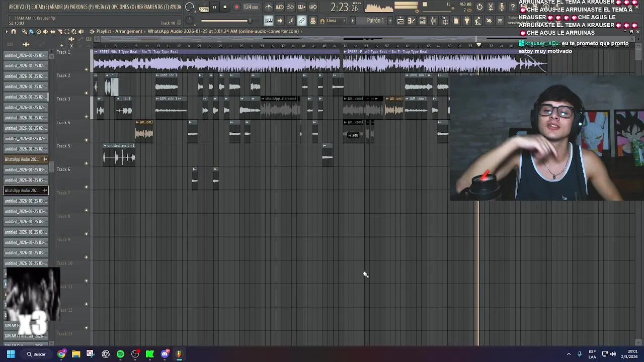This screenshot has height=362, width=644.
Task: Select the Track 6 header label
Action: coord(63,169)
